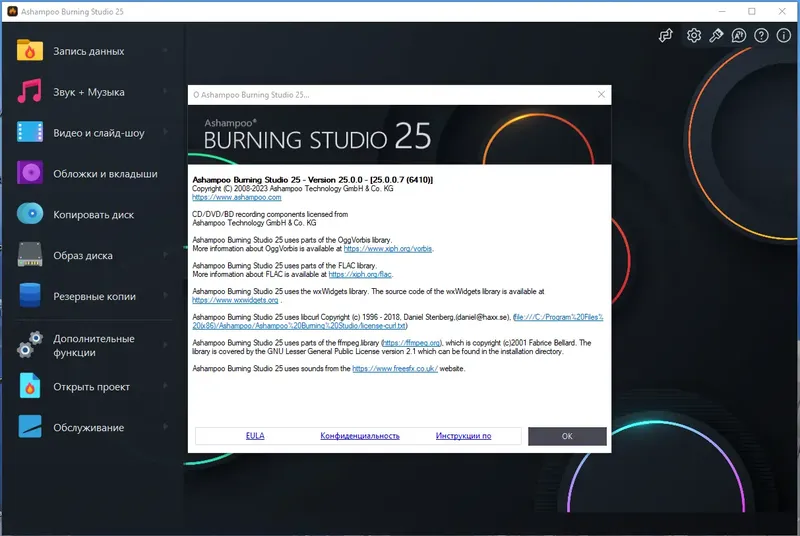The width and height of the screenshot is (800, 536).
Task: Click the Обслуживание service icon
Action: tap(30, 427)
